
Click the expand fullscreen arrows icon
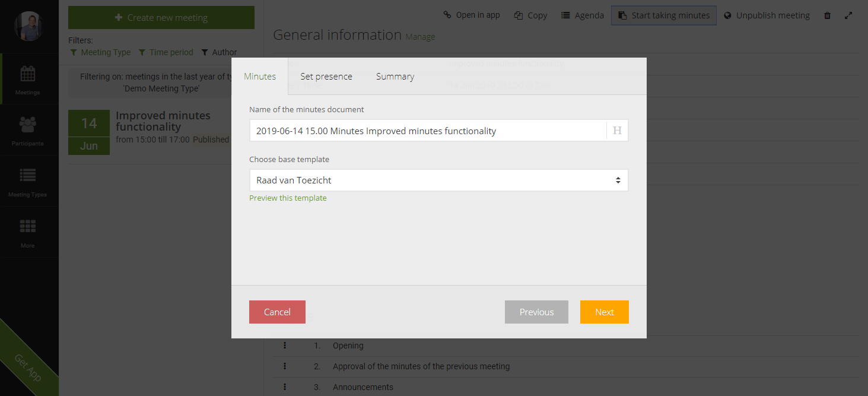848,15
